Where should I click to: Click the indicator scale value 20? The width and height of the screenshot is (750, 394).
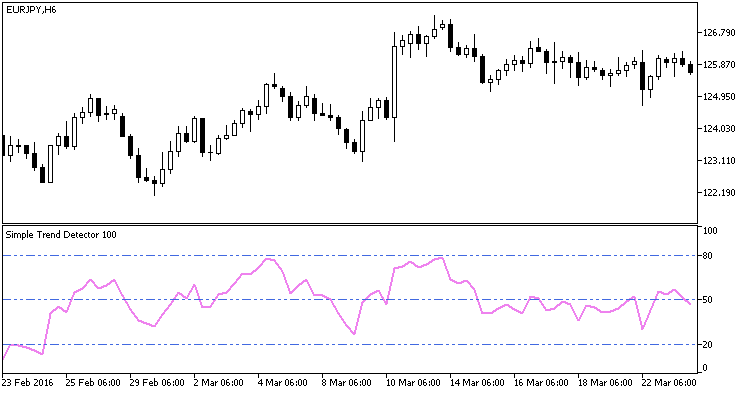click(707, 345)
